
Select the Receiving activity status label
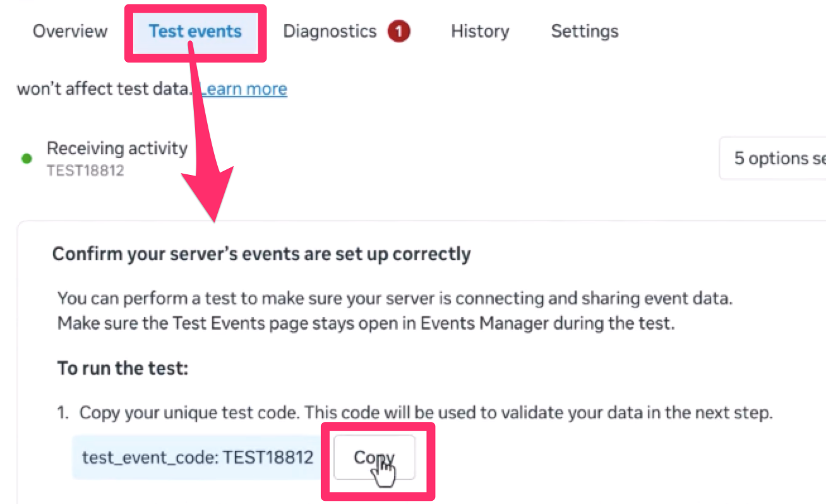117,148
